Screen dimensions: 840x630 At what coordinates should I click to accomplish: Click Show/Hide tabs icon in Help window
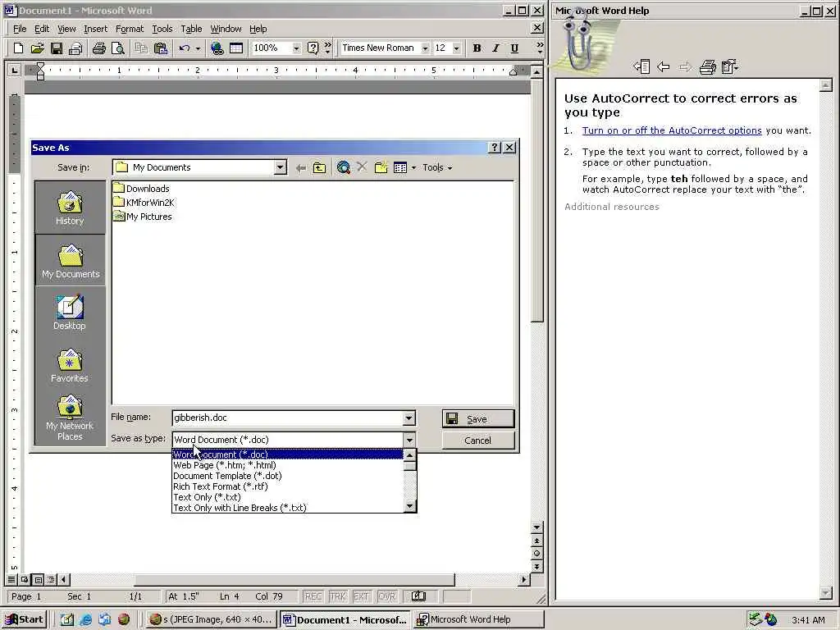[641, 67]
